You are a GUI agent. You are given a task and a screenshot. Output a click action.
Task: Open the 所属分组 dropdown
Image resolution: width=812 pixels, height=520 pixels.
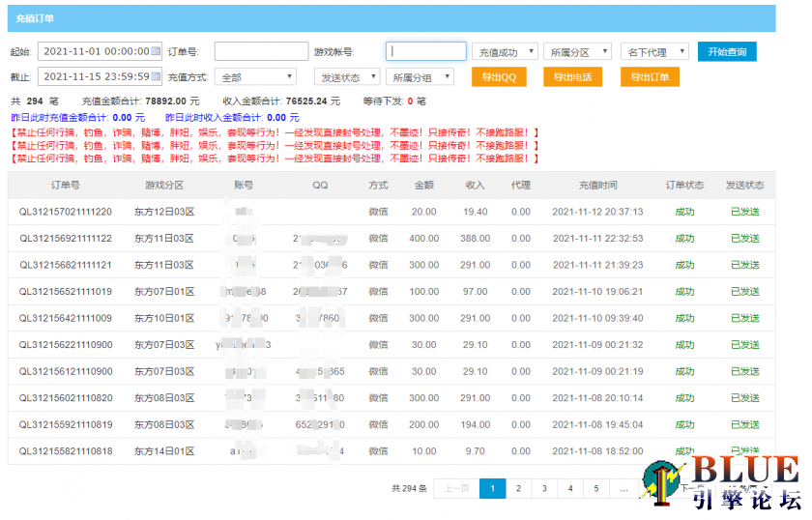pyautogui.click(x=420, y=77)
